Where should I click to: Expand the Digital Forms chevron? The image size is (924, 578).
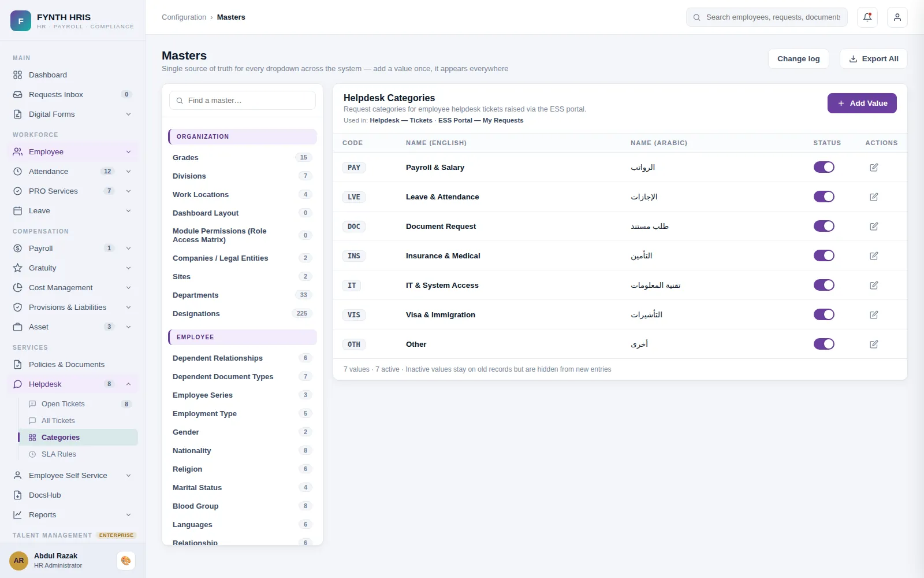tap(128, 114)
